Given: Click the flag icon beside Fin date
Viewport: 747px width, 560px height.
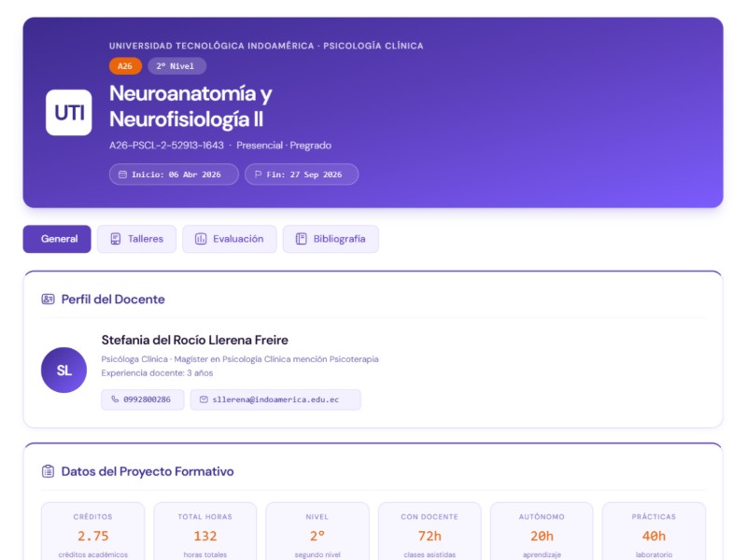Looking at the screenshot, I should click(x=258, y=175).
